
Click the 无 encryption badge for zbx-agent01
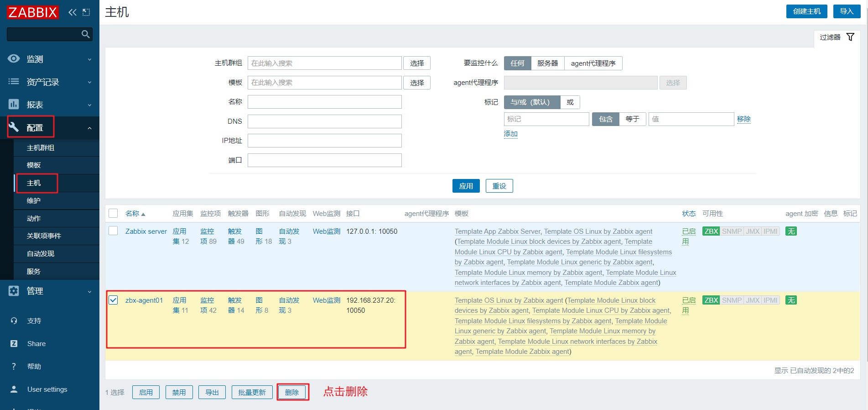pyautogui.click(x=791, y=300)
